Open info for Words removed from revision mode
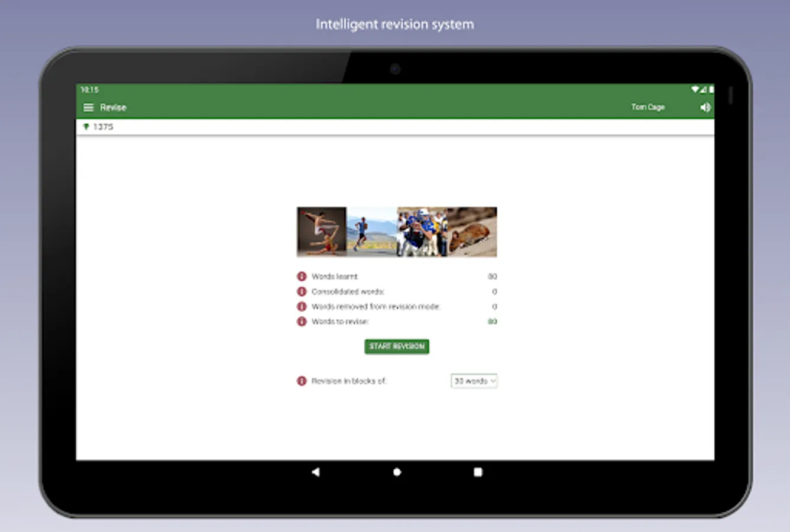Viewport: 790px width, 532px height. [x=302, y=306]
